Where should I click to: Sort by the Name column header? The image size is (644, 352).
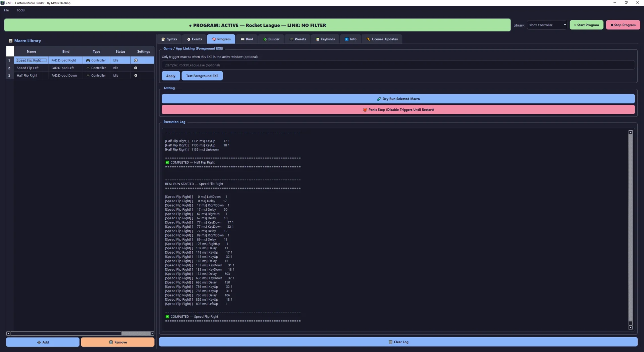[32, 51]
